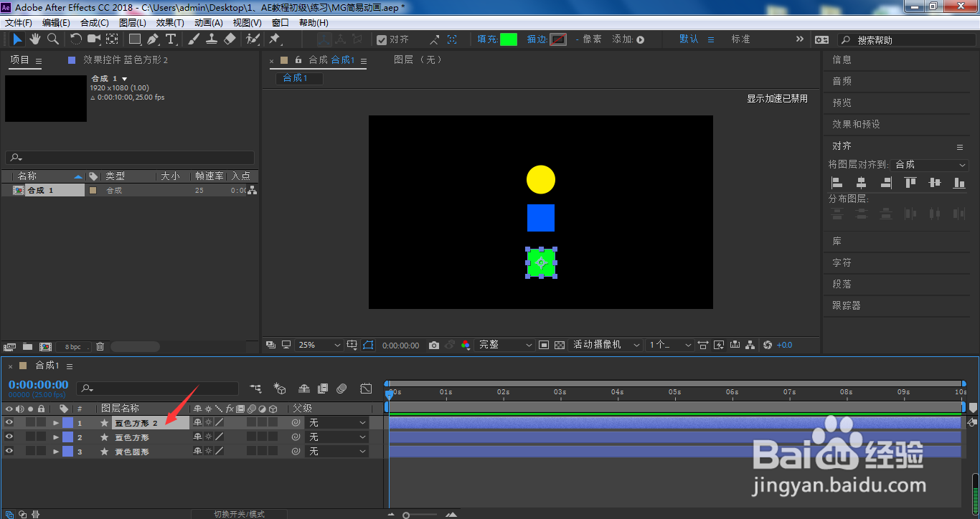This screenshot has width=980, height=519.
Task: Toggle visibility of 黄色圆形 layer
Action: (x=9, y=452)
